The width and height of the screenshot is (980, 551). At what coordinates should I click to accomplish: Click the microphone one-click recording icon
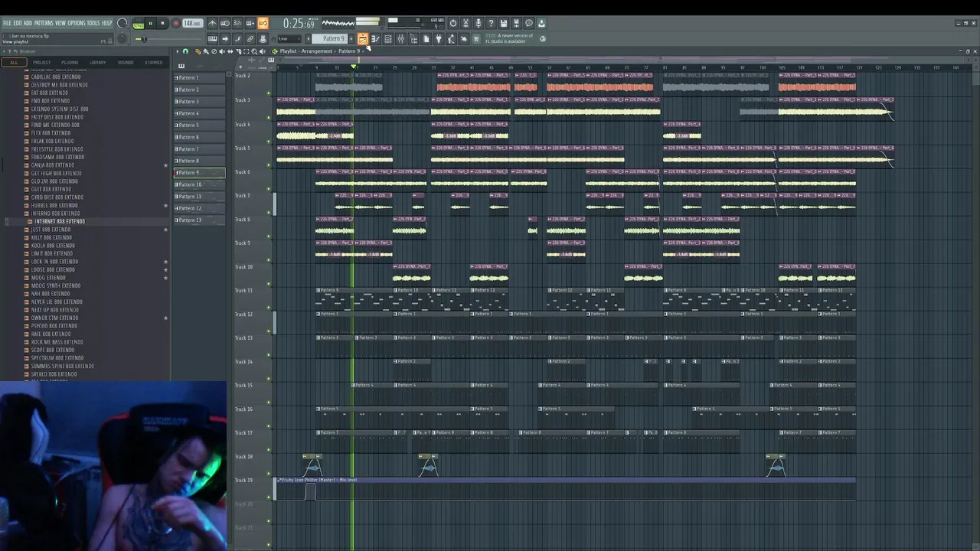tap(478, 23)
